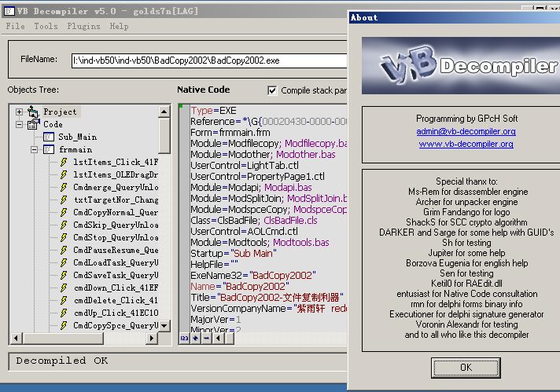
Task: Click lightning icon beside CmdCopySpce_QueryU
Action: pos(64,326)
